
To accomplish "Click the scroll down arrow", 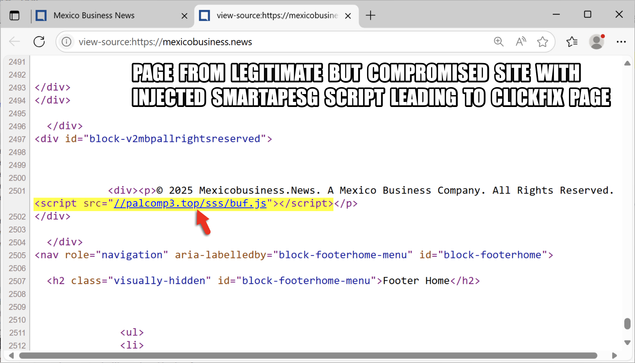I will coord(627,343).
